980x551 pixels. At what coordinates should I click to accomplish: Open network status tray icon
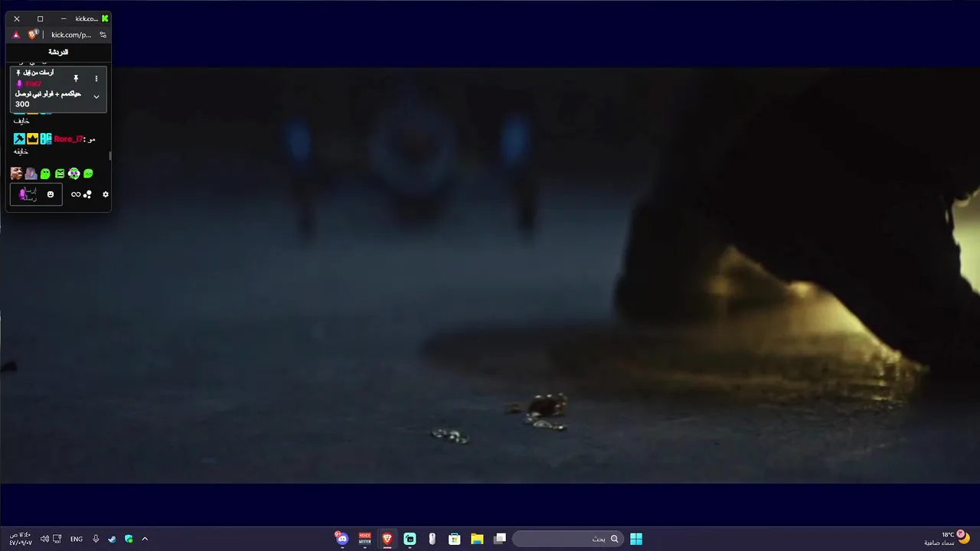click(x=57, y=539)
